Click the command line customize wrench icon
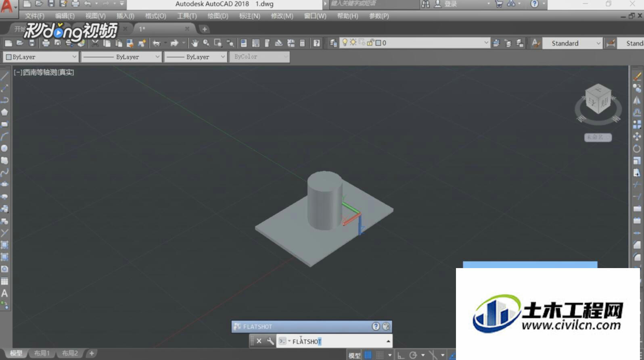The height and width of the screenshot is (360, 644). tap(270, 341)
